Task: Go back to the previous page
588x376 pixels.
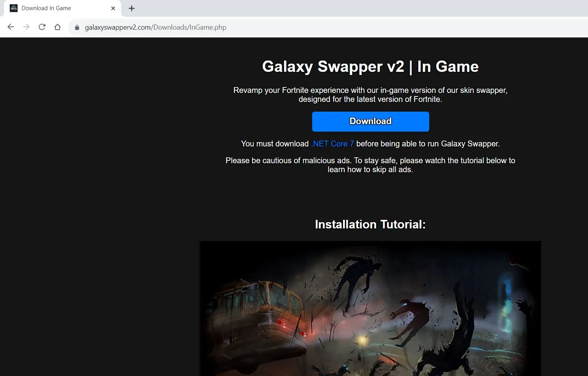Action: tap(11, 27)
